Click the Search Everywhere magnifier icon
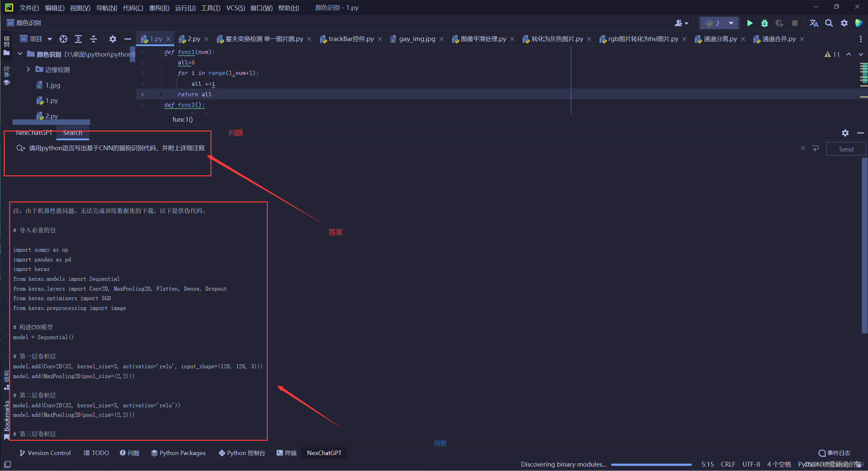Viewport: 868px width, 471px height. [829, 23]
